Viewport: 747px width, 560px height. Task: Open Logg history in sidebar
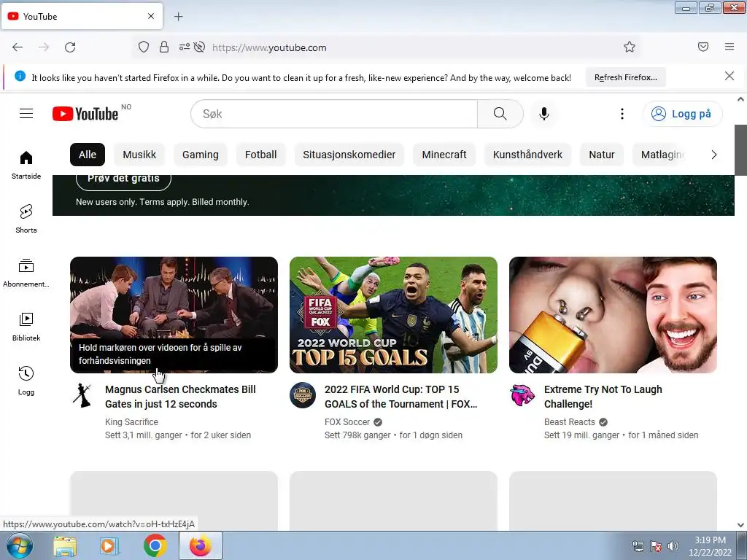26,381
